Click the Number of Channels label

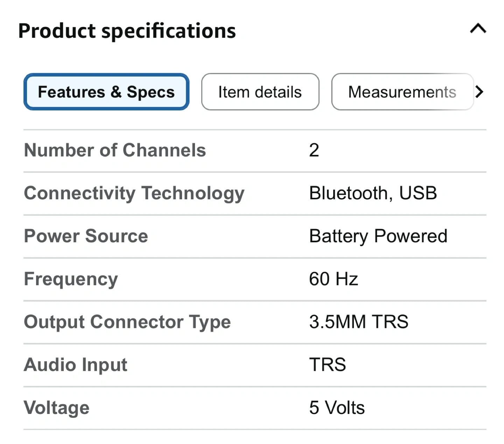tap(115, 150)
